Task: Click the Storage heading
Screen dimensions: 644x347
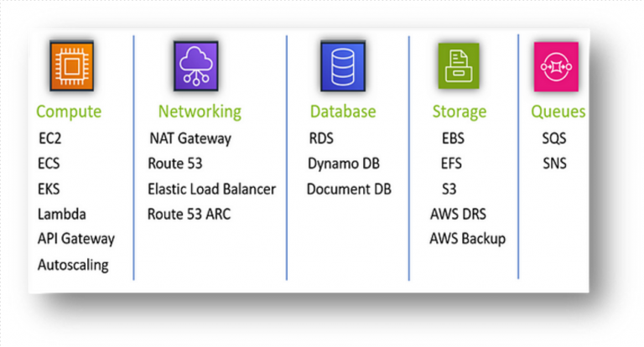Action: tap(460, 111)
